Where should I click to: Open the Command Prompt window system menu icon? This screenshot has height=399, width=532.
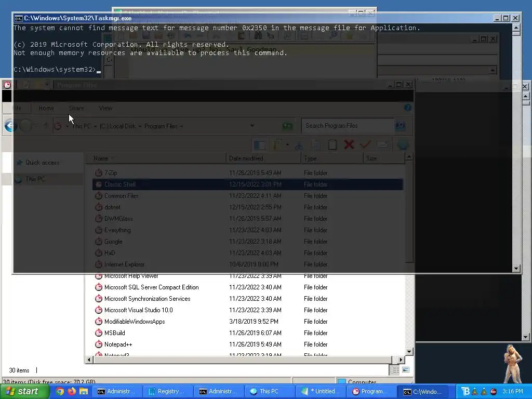pyautogui.click(x=19, y=18)
